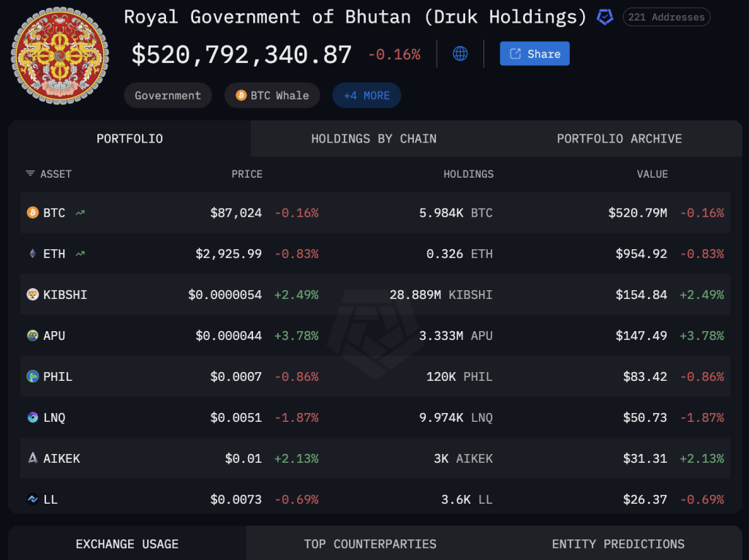The height and width of the screenshot is (560, 749).
Task: Click the $520,792,340.87 total balance
Action: coord(241,54)
